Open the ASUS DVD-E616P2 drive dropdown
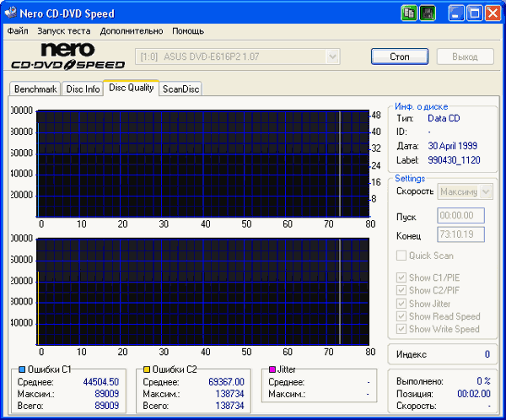Screen dimensions: 506x420 pyautogui.click(x=238, y=57)
